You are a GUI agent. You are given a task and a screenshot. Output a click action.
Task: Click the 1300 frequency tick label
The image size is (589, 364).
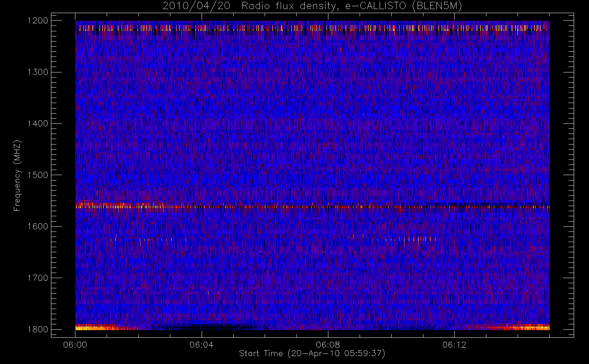(x=38, y=72)
